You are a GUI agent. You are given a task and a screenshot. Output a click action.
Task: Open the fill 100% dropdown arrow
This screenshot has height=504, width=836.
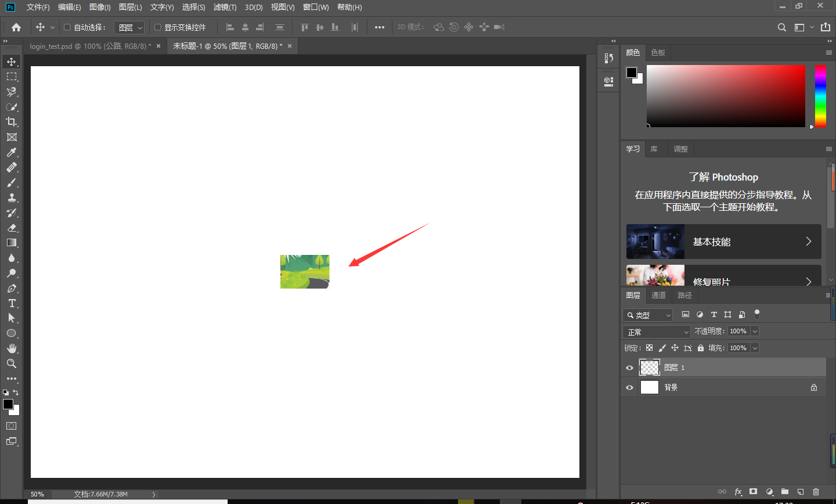click(x=755, y=348)
